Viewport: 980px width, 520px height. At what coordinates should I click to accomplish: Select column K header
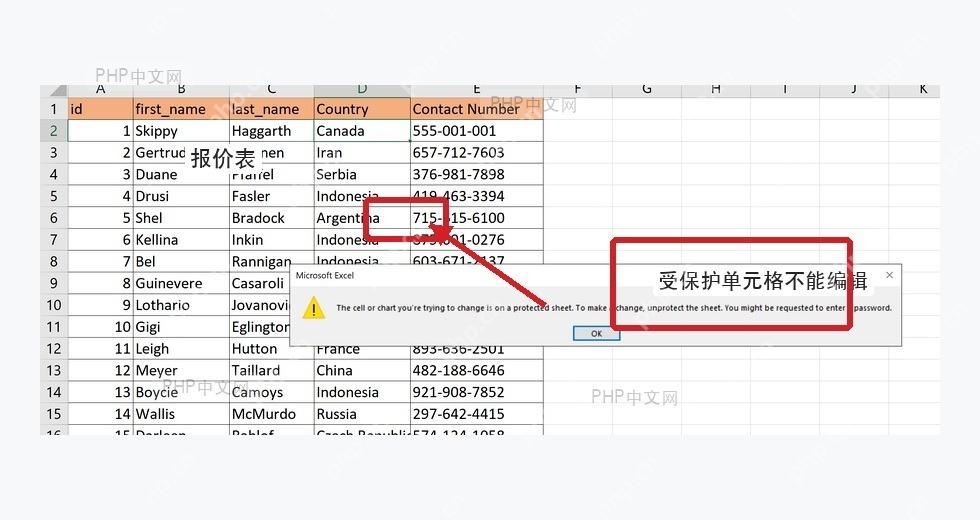tap(914, 91)
